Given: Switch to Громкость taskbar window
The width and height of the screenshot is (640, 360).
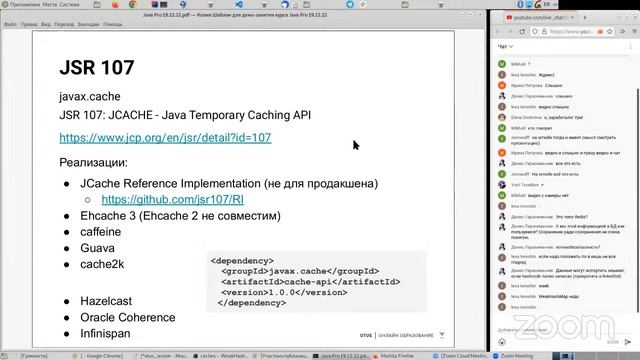Looking at the screenshot, I should [31, 356].
